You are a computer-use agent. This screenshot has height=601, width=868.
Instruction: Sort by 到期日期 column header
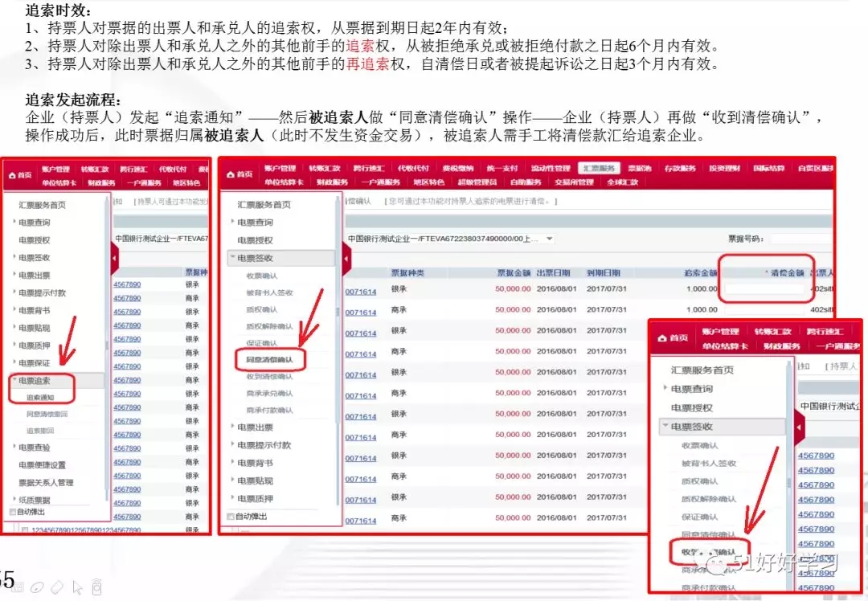(604, 273)
